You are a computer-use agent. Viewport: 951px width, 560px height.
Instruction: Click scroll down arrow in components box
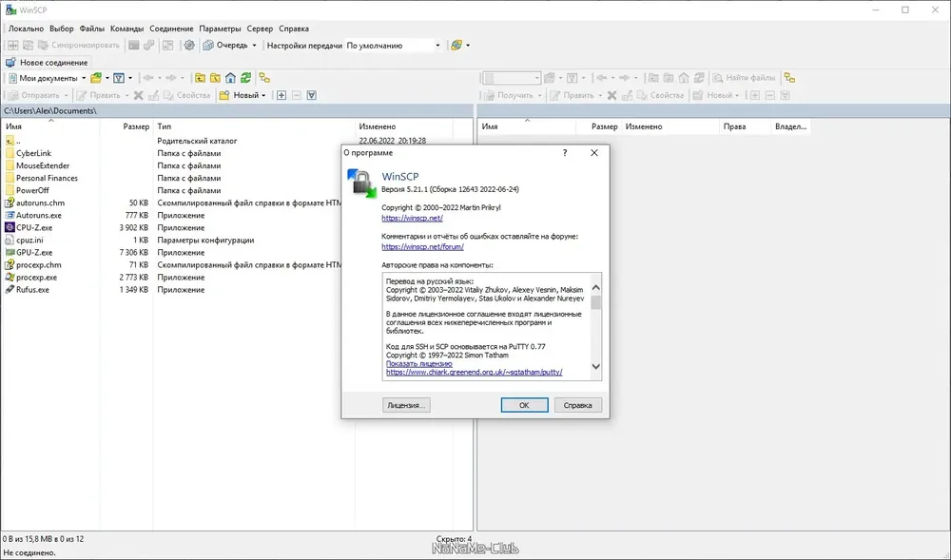[595, 366]
